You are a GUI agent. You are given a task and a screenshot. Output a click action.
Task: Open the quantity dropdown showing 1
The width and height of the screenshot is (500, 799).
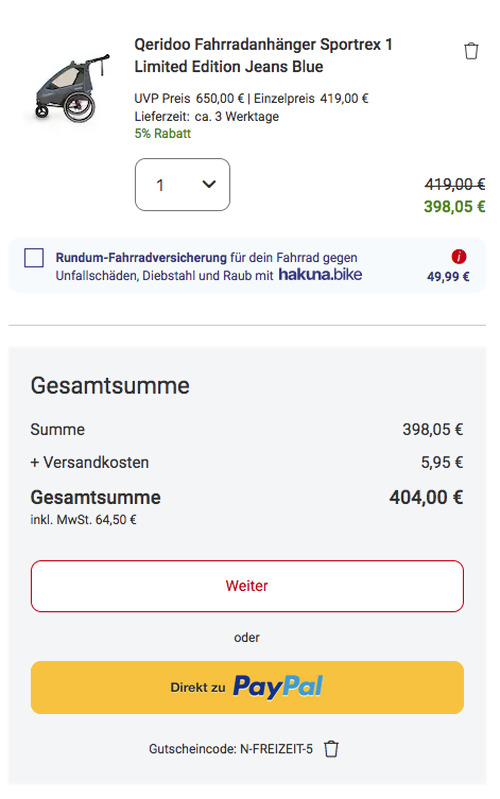coord(182,184)
